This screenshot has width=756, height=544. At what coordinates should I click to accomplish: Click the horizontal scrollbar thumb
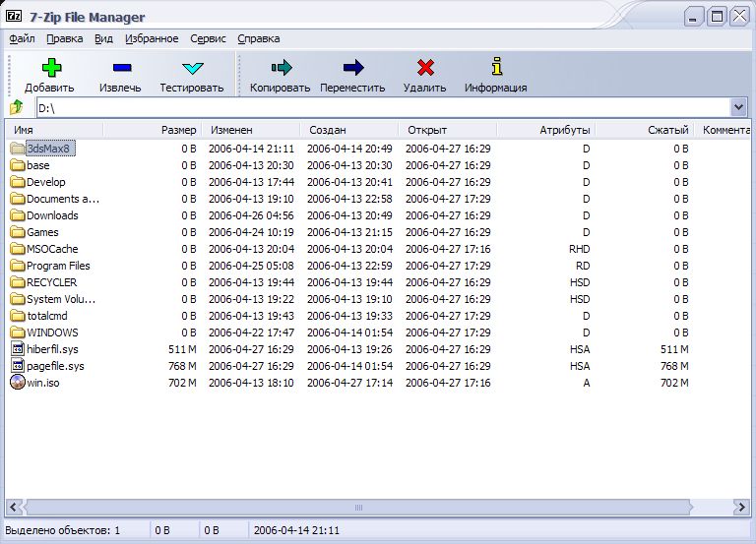tap(358, 507)
